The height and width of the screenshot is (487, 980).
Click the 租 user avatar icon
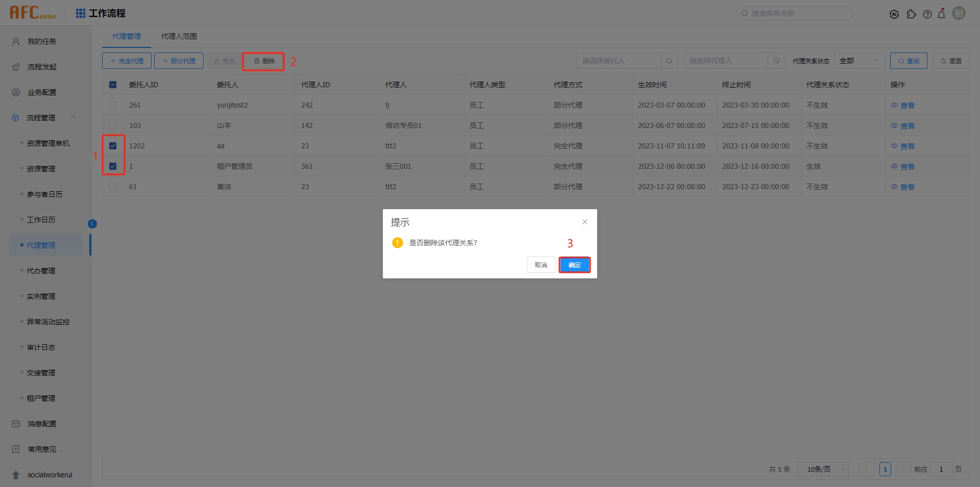click(959, 13)
